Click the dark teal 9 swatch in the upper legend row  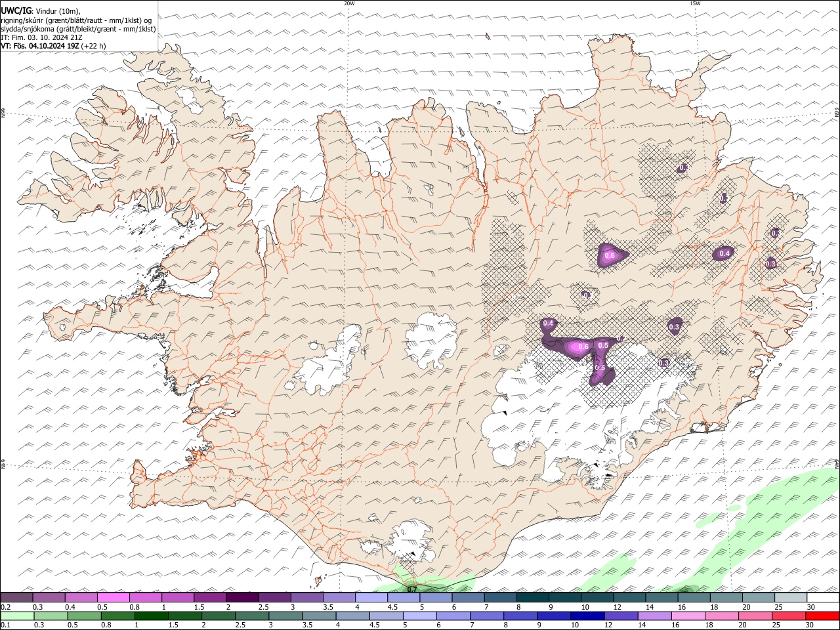[532, 597]
